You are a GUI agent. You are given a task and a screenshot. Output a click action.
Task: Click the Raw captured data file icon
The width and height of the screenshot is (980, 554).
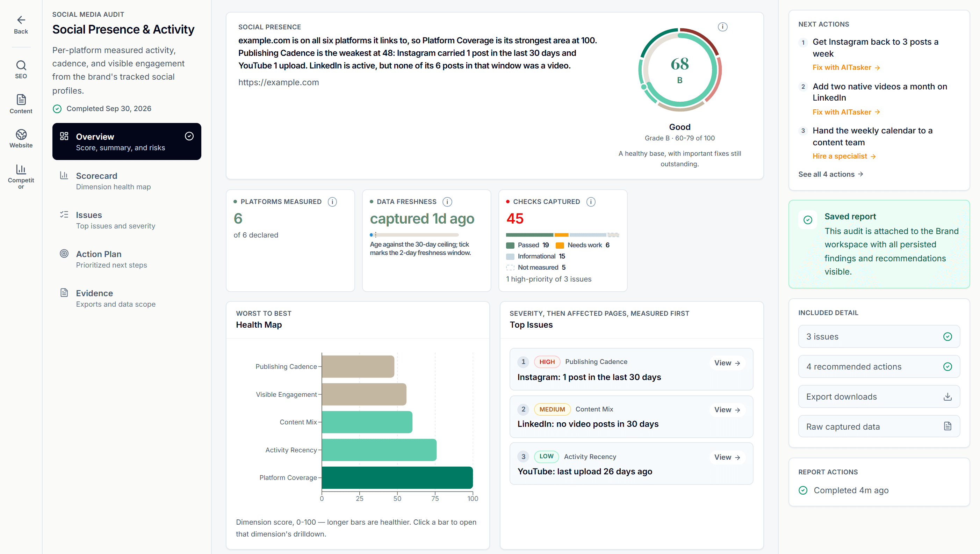pyautogui.click(x=947, y=426)
